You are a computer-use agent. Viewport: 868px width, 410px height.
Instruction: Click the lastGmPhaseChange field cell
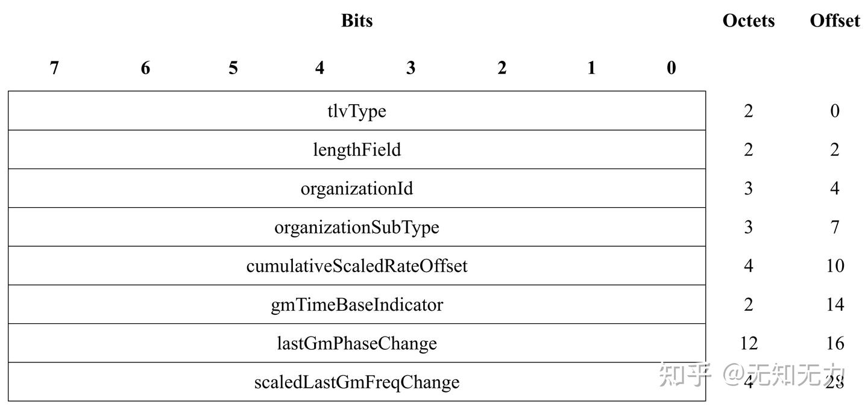pos(357,343)
